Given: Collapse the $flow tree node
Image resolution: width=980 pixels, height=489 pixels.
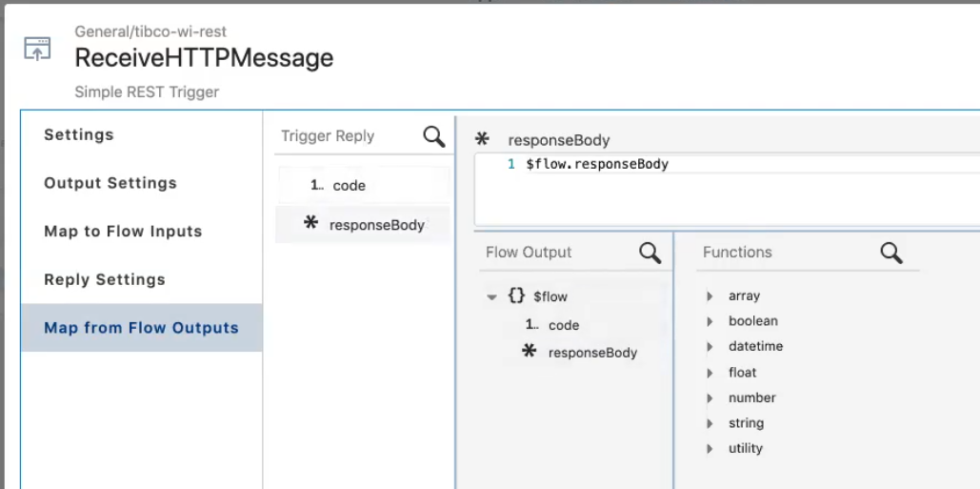Looking at the screenshot, I should tap(492, 297).
